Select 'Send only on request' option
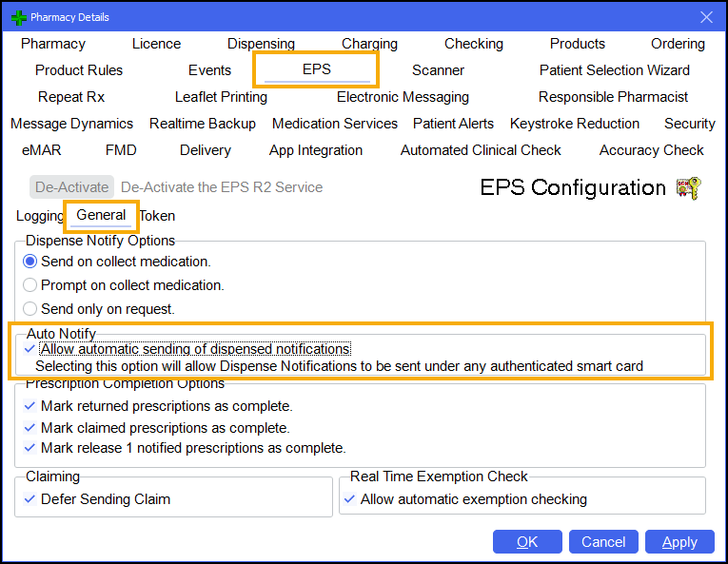728x564 pixels. point(31,309)
